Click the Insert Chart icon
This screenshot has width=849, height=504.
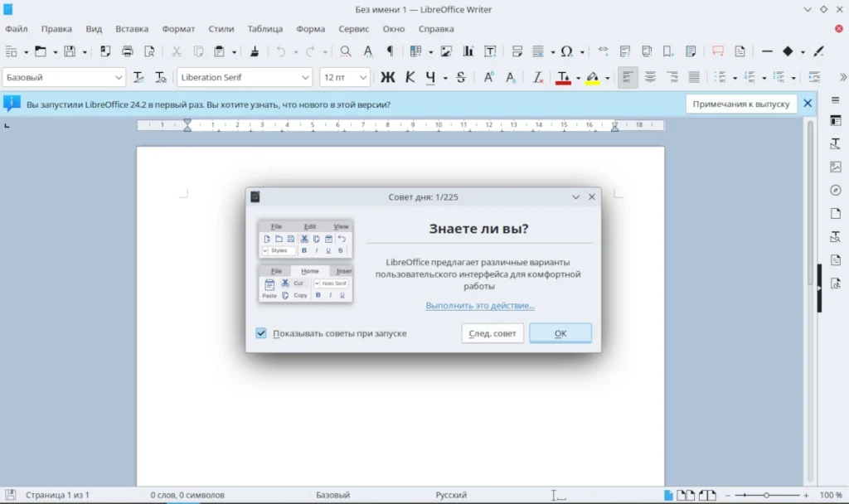[468, 51]
